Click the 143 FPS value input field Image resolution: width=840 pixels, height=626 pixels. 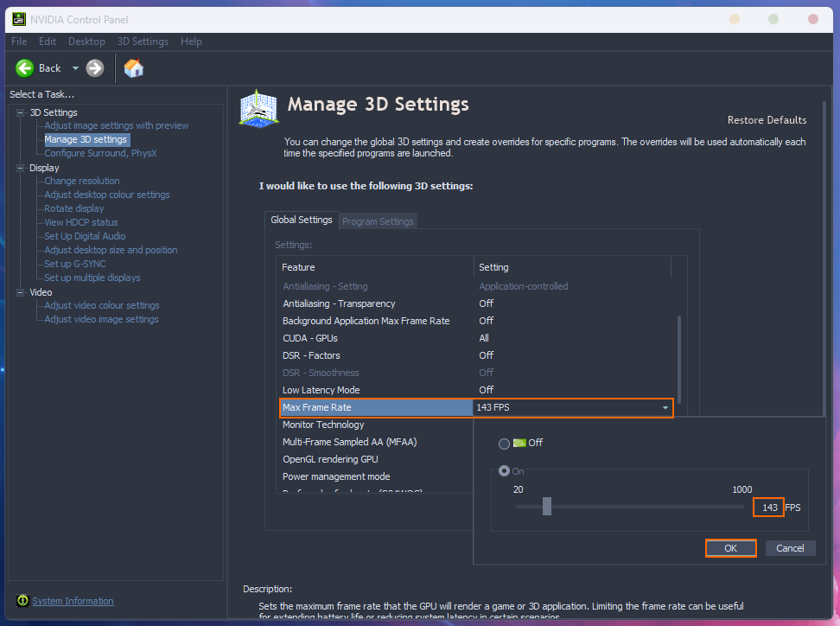tap(769, 507)
